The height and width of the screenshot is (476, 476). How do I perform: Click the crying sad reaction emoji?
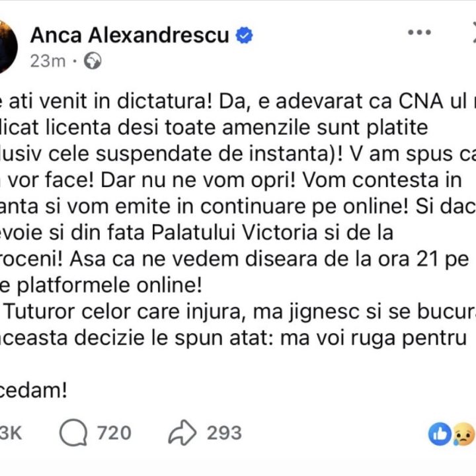pyautogui.click(x=463, y=434)
